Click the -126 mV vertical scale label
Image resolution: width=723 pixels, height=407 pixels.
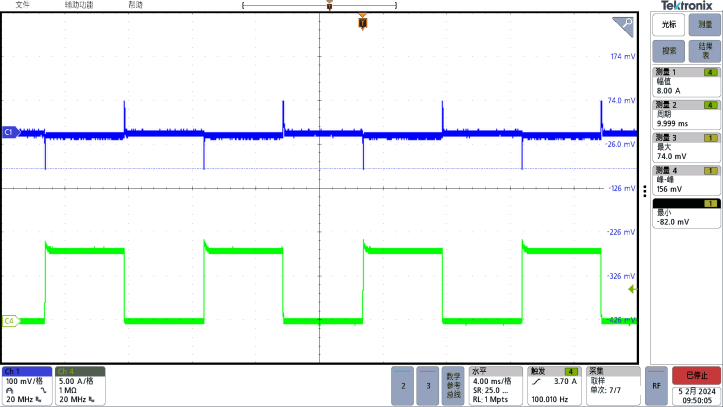coord(622,188)
